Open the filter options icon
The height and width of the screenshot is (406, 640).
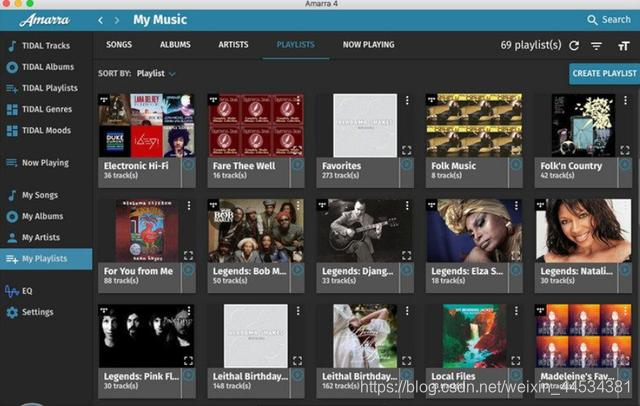[x=596, y=46]
